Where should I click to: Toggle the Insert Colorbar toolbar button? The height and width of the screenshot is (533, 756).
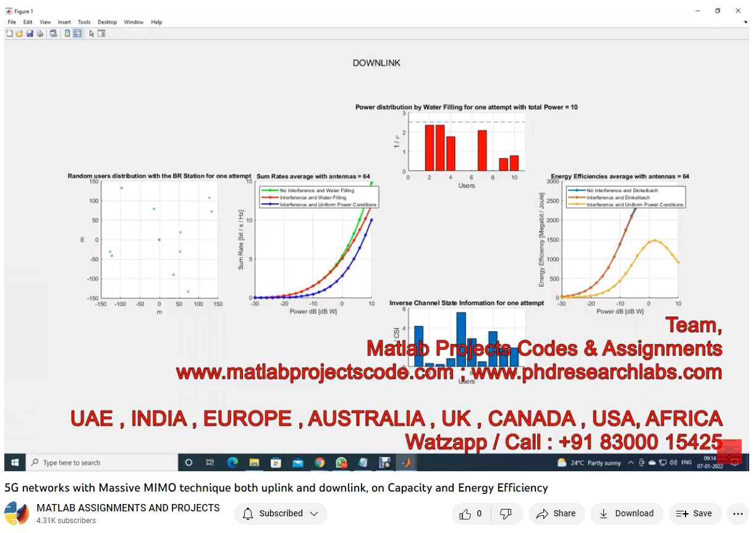coord(67,33)
